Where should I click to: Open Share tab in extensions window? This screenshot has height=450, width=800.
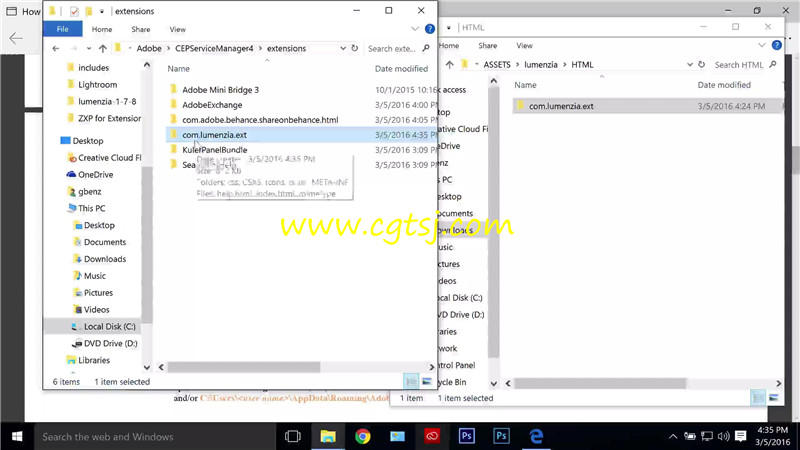(141, 30)
